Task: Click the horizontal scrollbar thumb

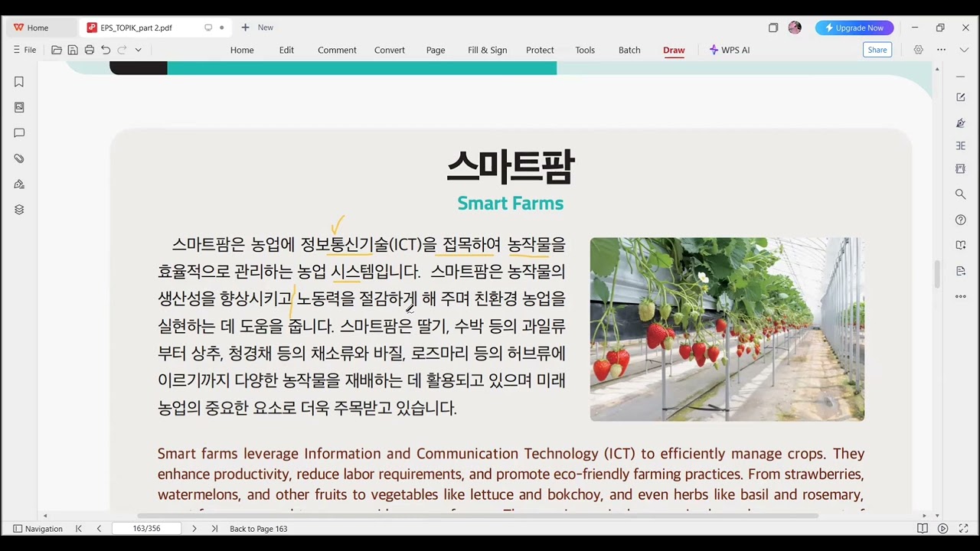Action: [478, 516]
